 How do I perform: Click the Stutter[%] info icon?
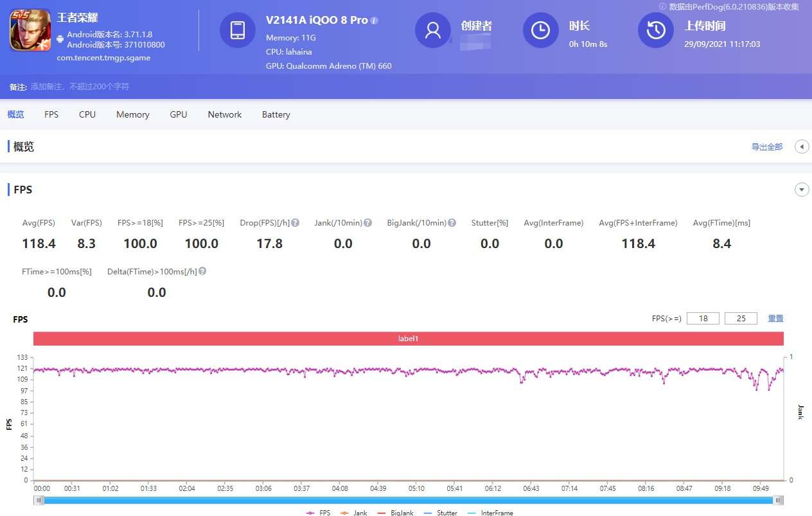point(509,222)
